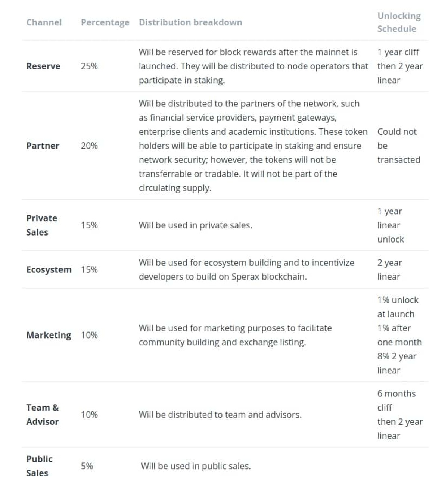Click the '2 year linear' Ecosystem unlock cell
This screenshot has width=448, height=480.
[389, 269]
